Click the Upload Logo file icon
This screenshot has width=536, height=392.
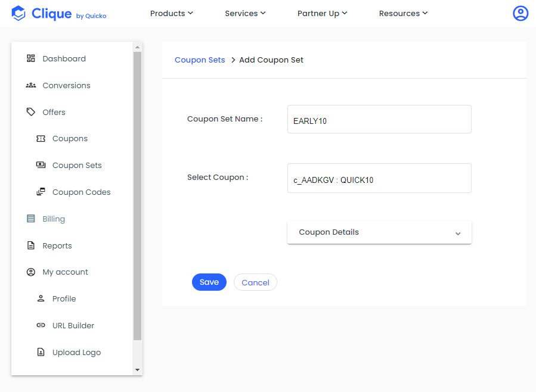coord(41,352)
